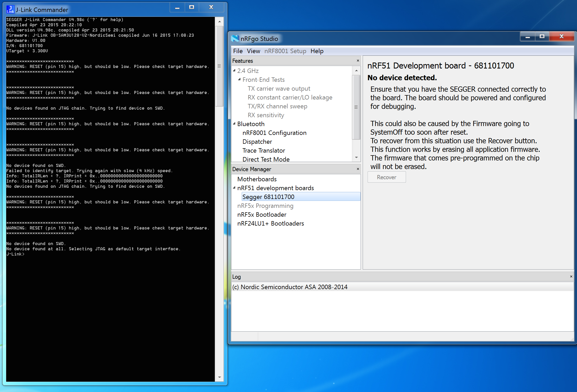This screenshot has width=577, height=392.
Task: Select Motherboards in Device Manager
Action: pos(257,179)
